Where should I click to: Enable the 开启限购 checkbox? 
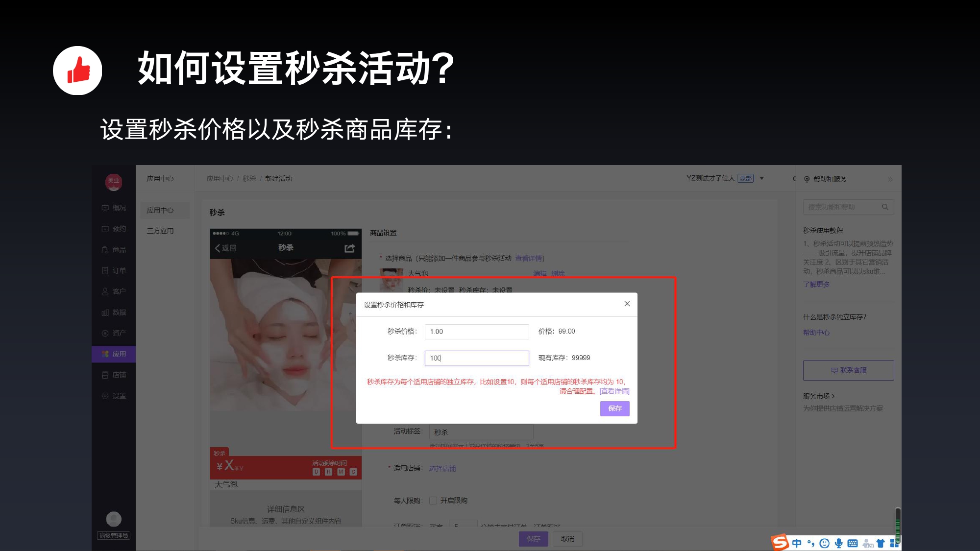point(433,501)
